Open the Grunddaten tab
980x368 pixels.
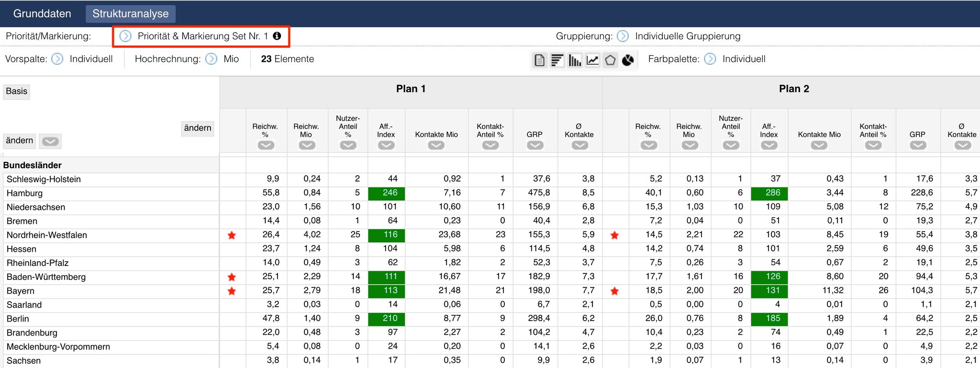pyautogui.click(x=42, y=13)
